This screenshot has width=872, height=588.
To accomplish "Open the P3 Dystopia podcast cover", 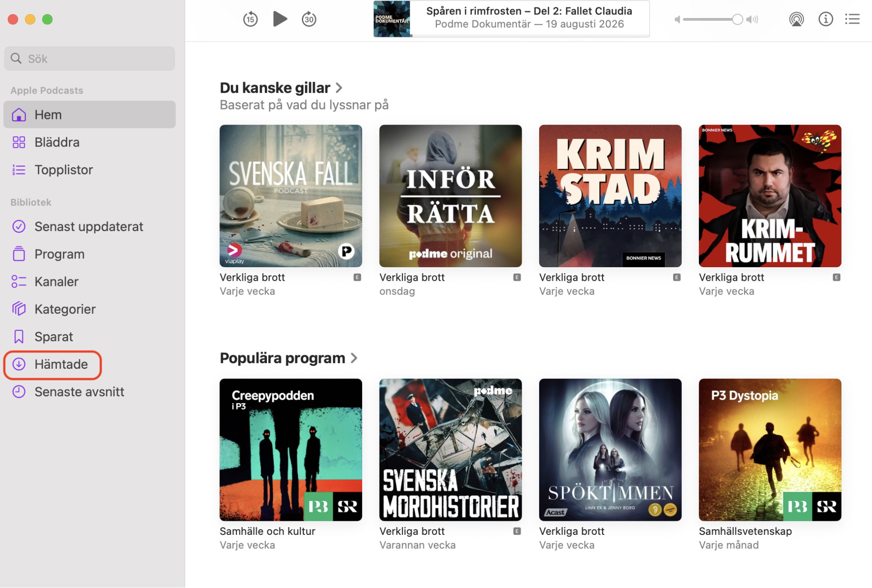I will tap(769, 449).
